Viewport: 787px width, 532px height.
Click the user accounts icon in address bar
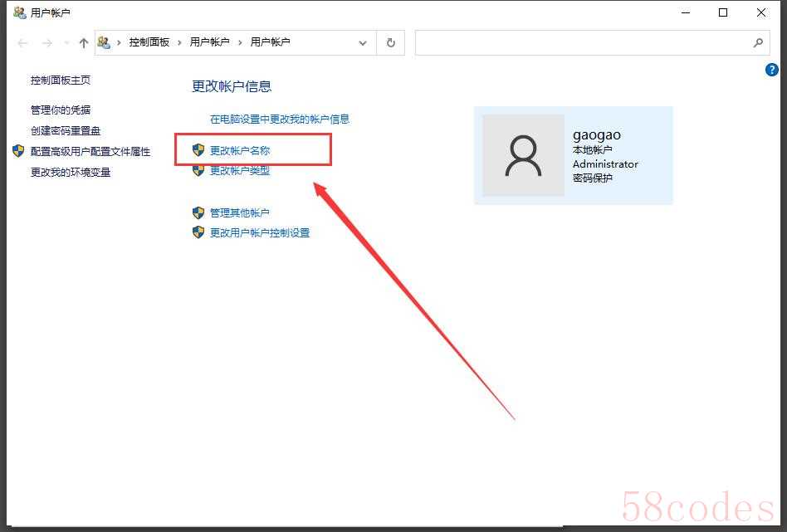point(104,42)
